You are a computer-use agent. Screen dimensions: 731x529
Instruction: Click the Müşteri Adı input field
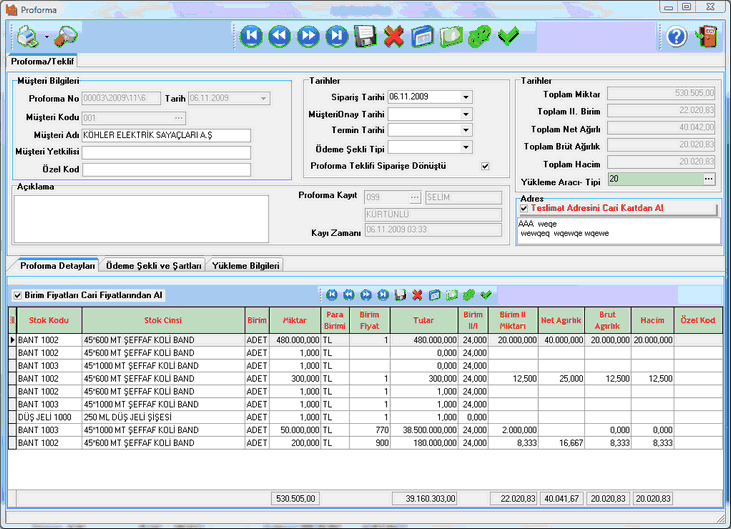(166, 135)
